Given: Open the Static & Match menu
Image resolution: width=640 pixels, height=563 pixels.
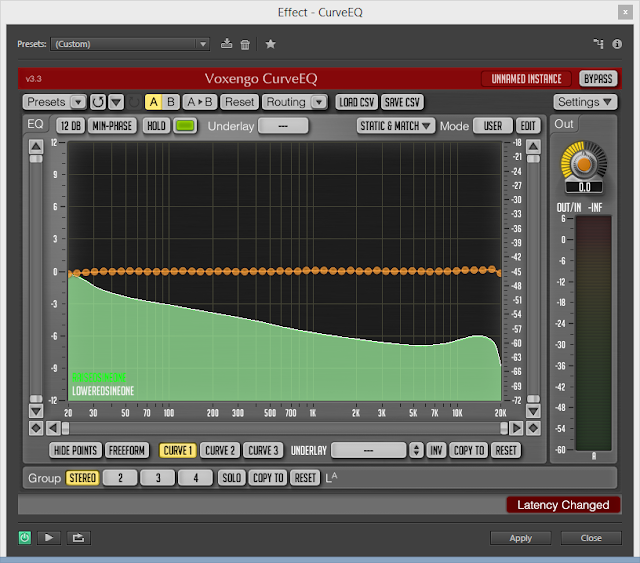Looking at the screenshot, I should (395, 126).
